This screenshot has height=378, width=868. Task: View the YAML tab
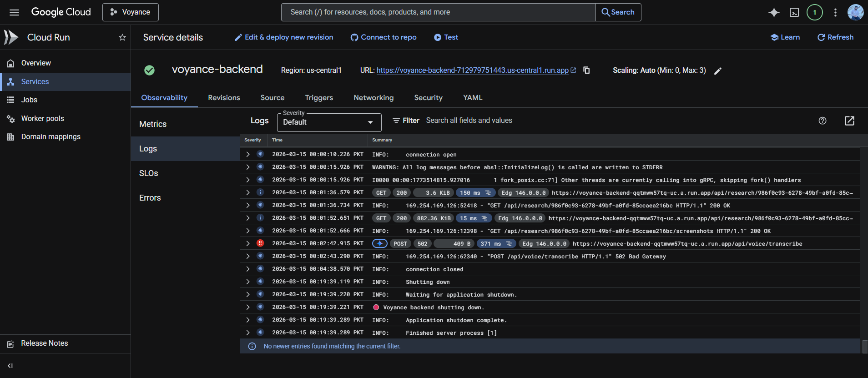tap(473, 98)
